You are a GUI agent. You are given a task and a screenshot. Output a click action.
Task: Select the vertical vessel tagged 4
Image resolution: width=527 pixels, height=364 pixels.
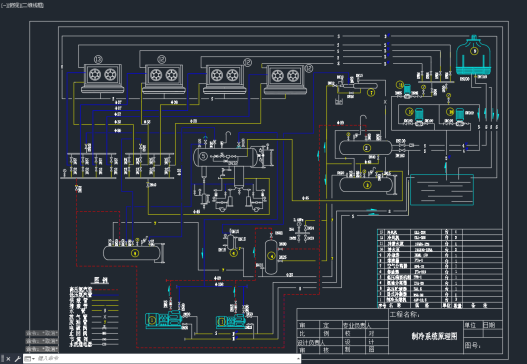coord(271,256)
